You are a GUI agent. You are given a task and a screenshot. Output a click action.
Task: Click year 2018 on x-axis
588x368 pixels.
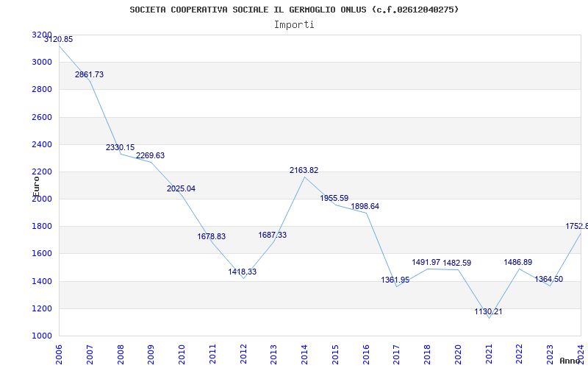click(x=428, y=355)
